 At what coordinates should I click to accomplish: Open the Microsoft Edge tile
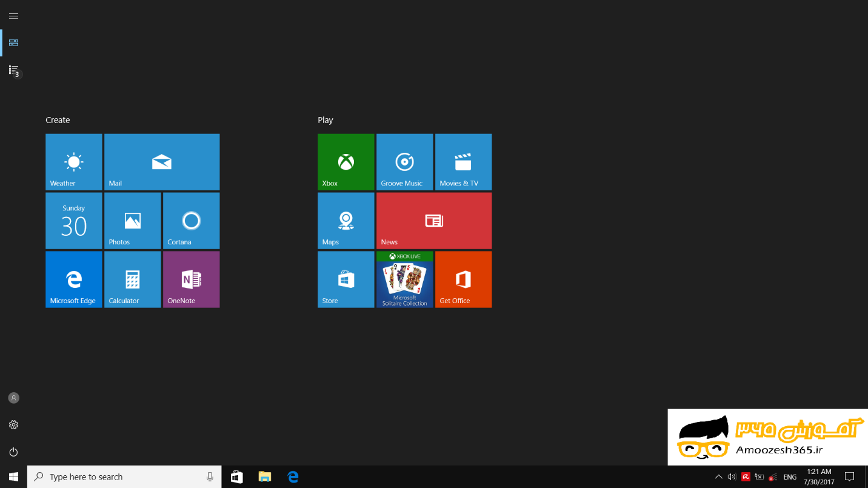74,279
